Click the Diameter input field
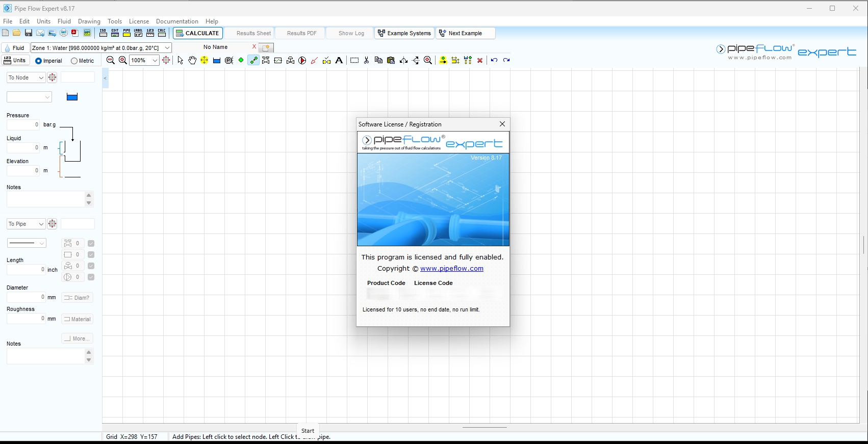The height and width of the screenshot is (444, 868). click(26, 297)
